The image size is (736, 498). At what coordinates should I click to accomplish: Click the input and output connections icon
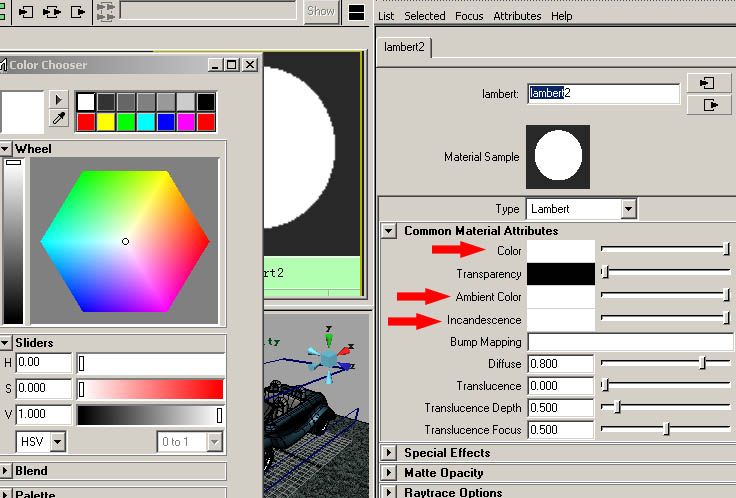[x=52, y=11]
